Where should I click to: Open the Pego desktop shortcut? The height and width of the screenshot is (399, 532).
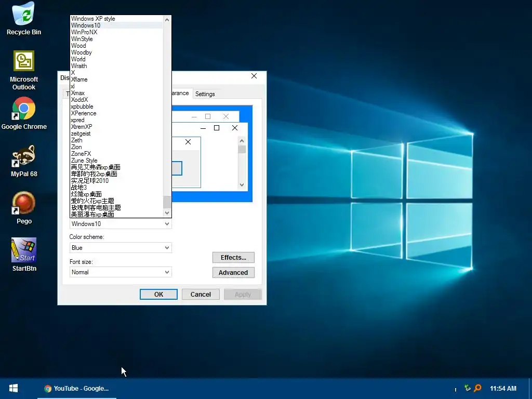click(x=24, y=208)
